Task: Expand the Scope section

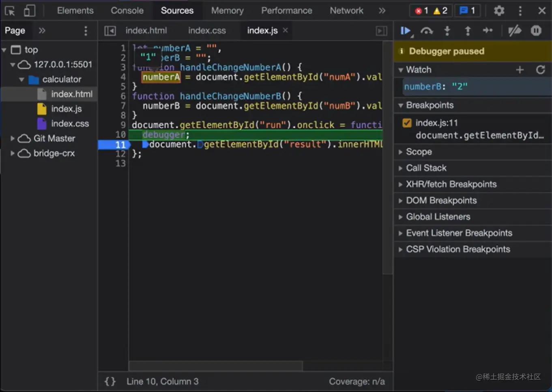Action: [419, 152]
